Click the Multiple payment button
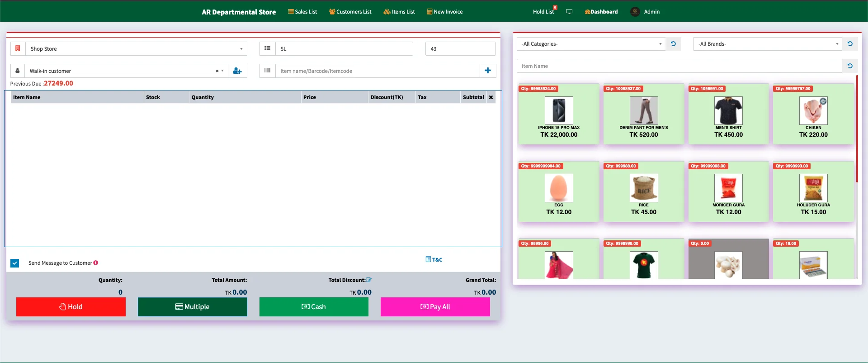The width and height of the screenshot is (868, 363). point(193,307)
